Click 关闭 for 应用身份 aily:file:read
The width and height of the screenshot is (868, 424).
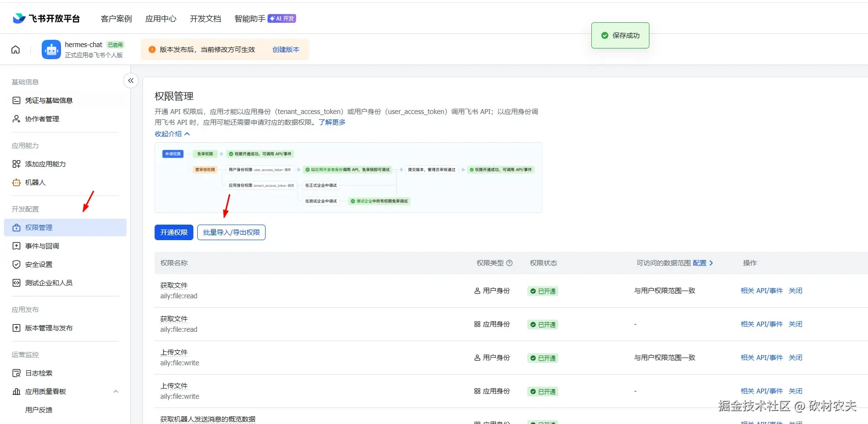coord(795,324)
